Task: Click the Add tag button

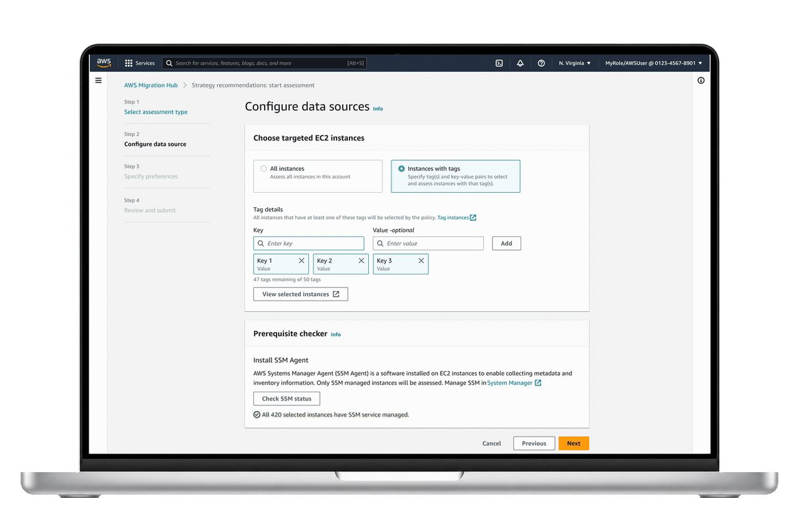Action: click(x=506, y=243)
